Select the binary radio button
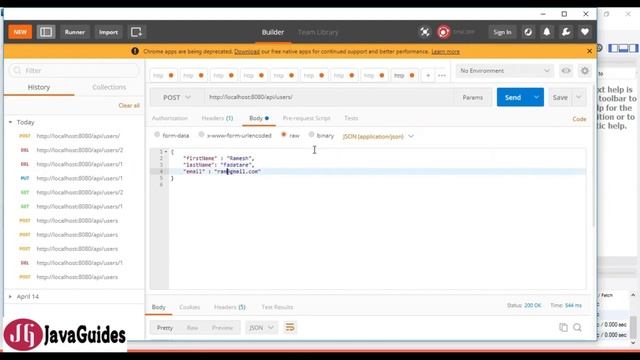The width and height of the screenshot is (640, 360). 311,134
